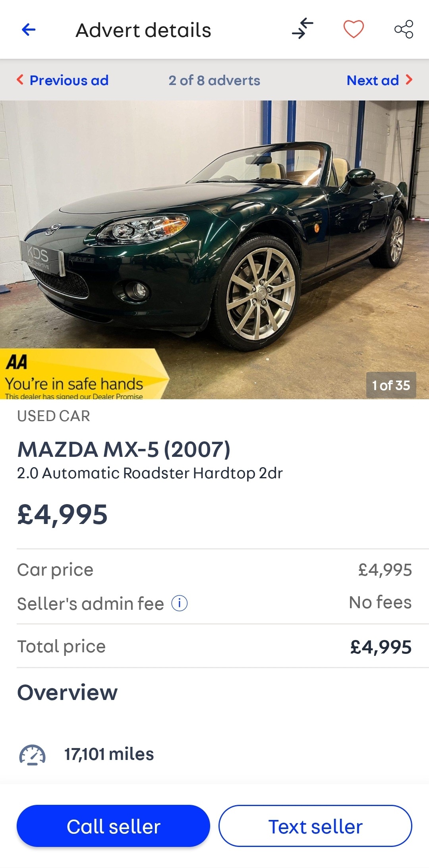Open the compare arrows icon
429x868 pixels.
[303, 29]
